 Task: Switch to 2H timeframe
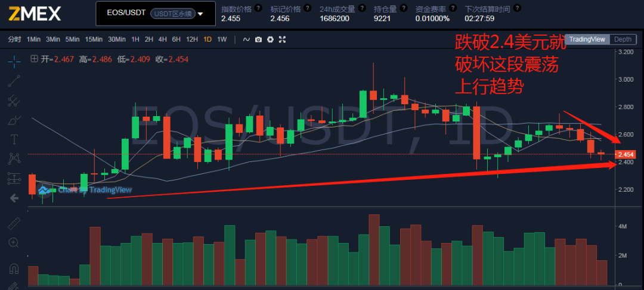148,39
